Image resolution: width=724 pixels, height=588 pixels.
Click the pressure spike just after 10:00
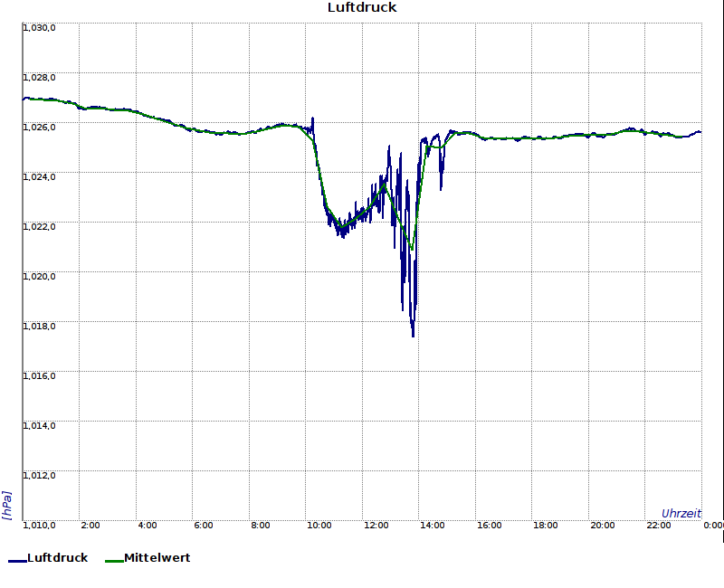(x=312, y=119)
